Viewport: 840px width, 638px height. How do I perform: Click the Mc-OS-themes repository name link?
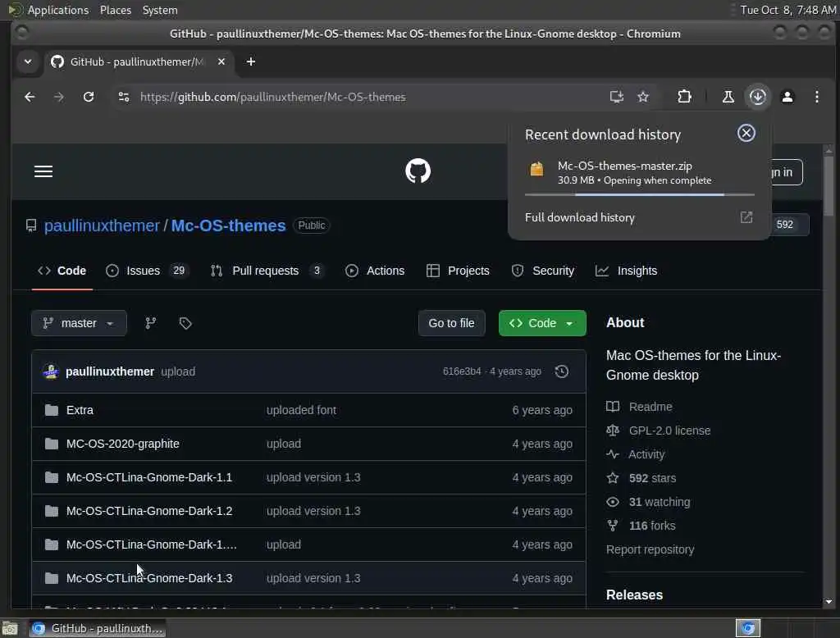pos(228,226)
